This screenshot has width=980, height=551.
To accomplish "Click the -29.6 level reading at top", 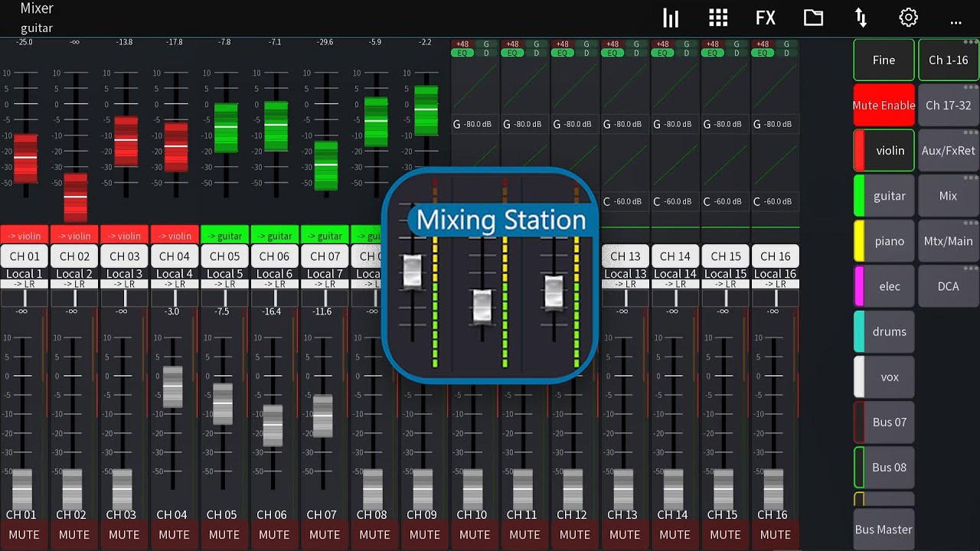I will 325,43.
